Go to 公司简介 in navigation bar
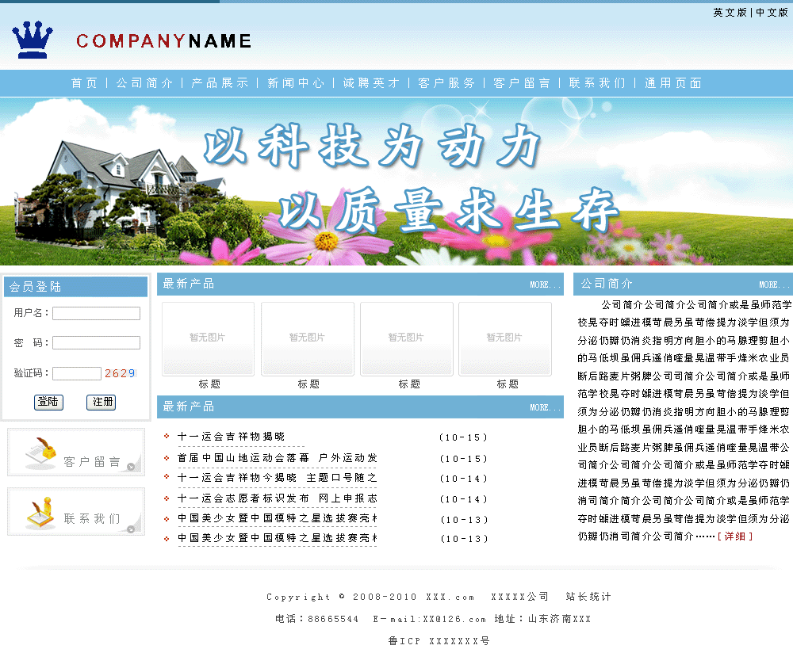The height and width of the screenshot is (672, 793). [x=144, y=83]
